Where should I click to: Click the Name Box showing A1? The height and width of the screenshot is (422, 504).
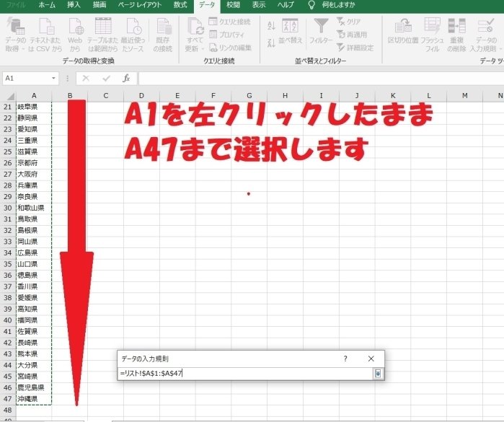pyautogui.click(x=27, y=78)
